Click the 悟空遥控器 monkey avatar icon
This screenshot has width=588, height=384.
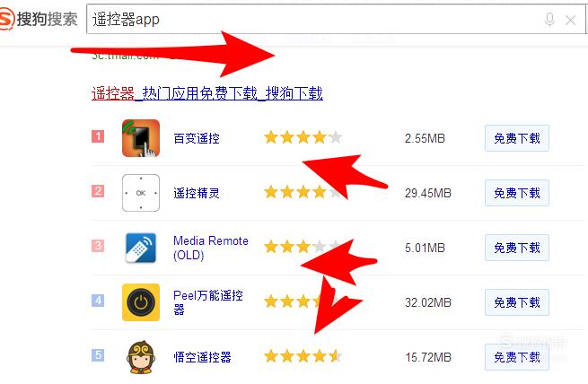[x=141, y=357]
